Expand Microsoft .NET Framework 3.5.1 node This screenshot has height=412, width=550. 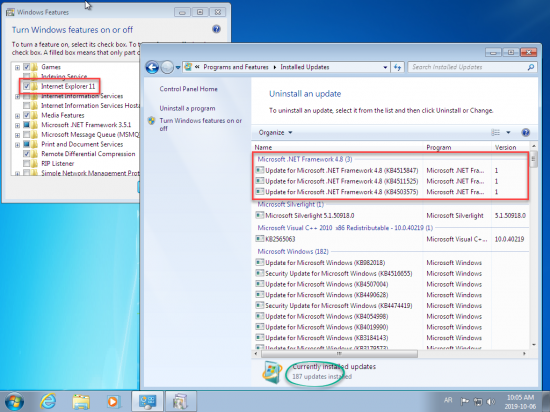point(17,125)
